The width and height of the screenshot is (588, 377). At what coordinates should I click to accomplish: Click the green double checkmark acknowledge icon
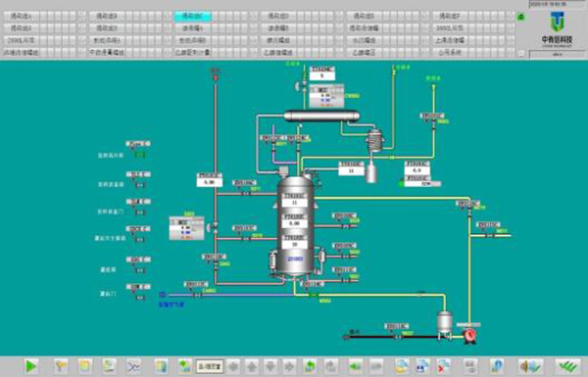[567, 366]
